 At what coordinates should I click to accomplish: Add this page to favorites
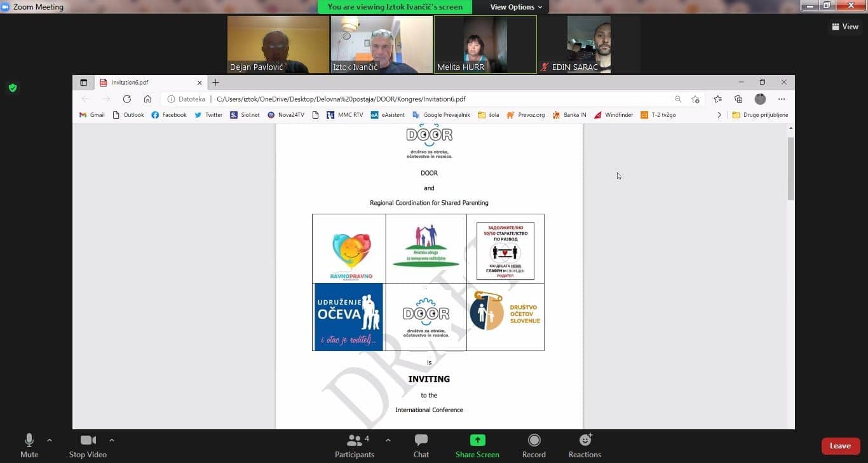click(696, 99)
